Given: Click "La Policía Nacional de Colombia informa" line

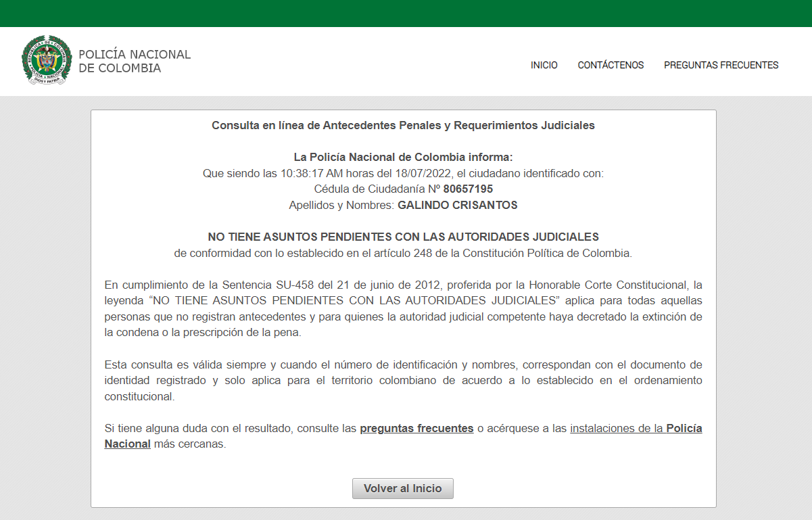Looking at the screenshot, I should click(403, 158).
